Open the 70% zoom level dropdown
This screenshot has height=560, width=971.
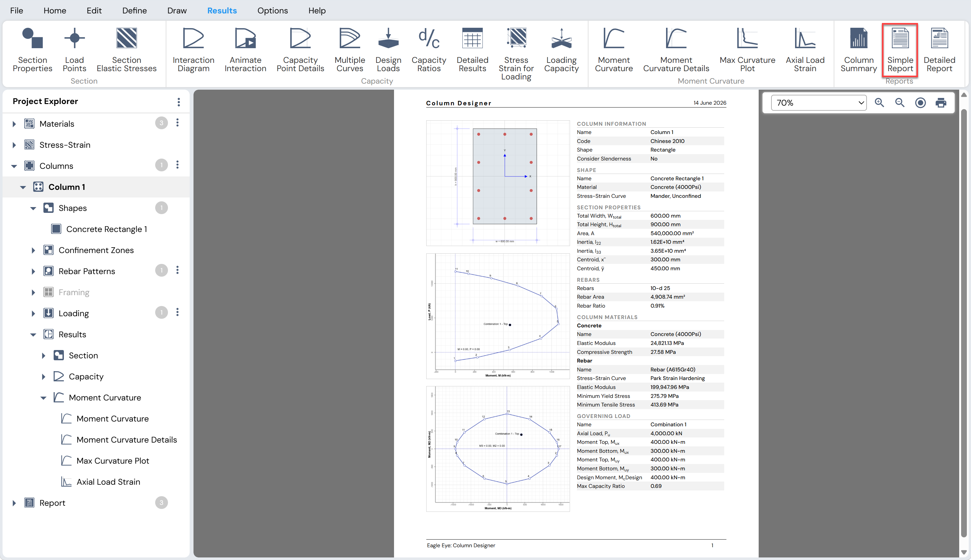[819, 103]
